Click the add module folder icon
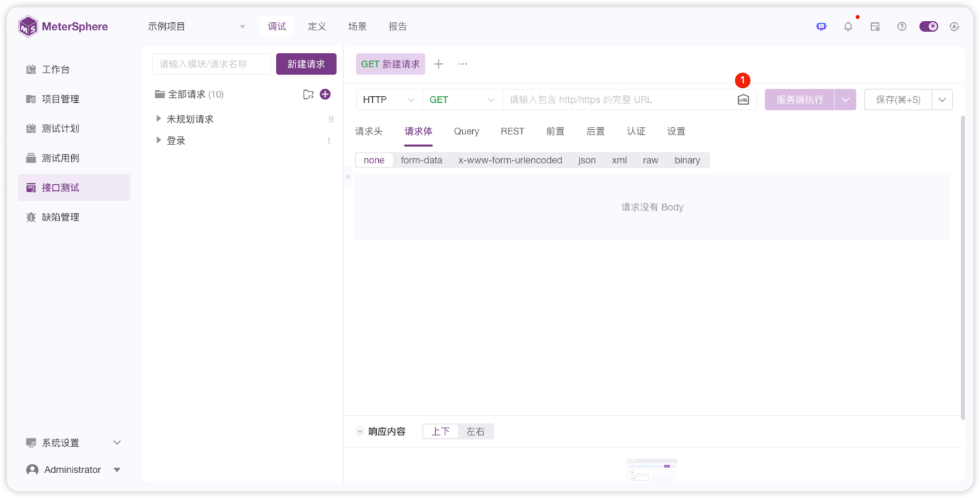 [308, 94]
